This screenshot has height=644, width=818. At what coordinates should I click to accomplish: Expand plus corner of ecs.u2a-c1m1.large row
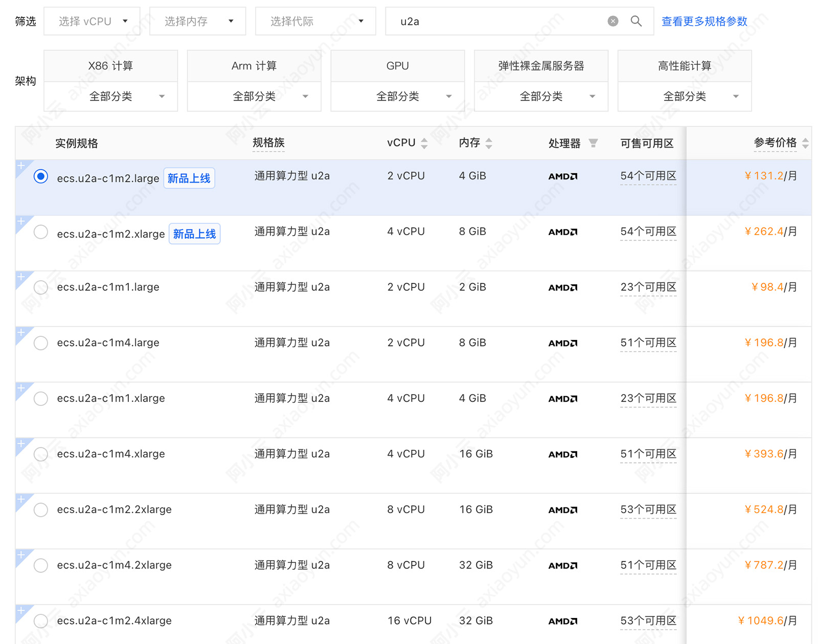click(21, 278)
